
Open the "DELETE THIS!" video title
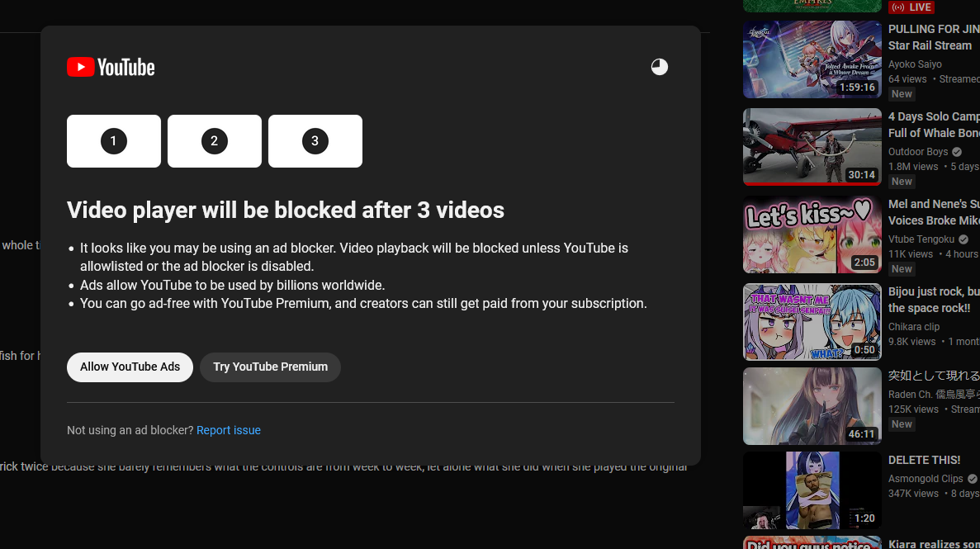coord(924,460)
